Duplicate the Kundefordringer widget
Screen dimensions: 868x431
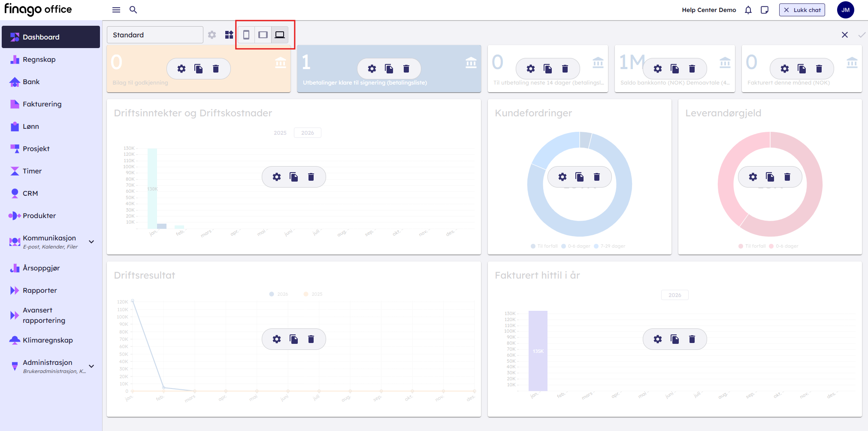point(580,177)
